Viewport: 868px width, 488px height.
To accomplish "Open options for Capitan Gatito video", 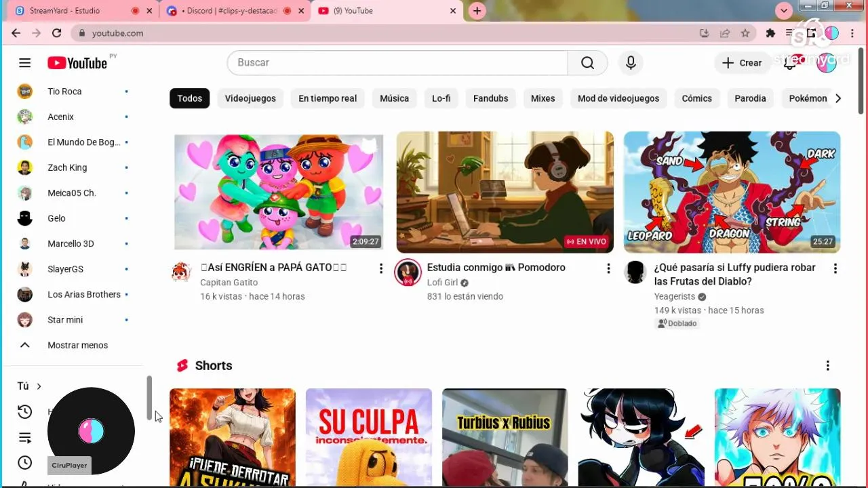I will click(381, 268).
